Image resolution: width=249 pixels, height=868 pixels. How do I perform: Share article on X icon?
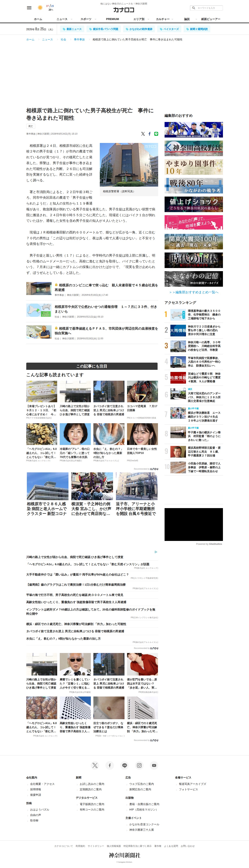click(x=143, y=134)
